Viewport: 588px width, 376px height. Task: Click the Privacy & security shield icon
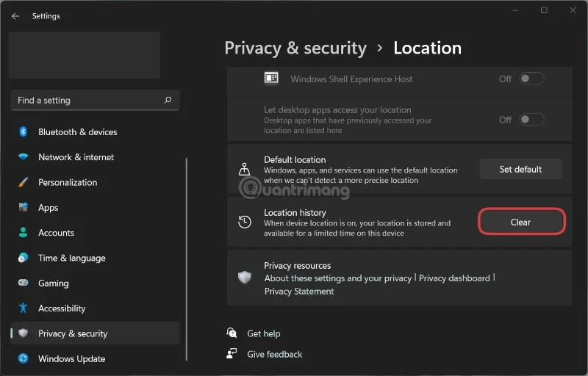(x=24, y=333)
